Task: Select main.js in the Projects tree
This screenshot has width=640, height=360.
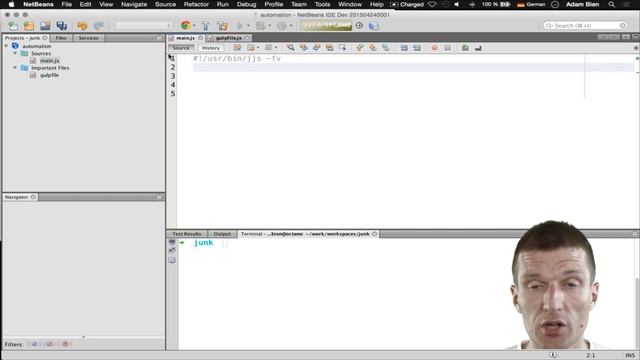Action: click(x=49, y=61)
